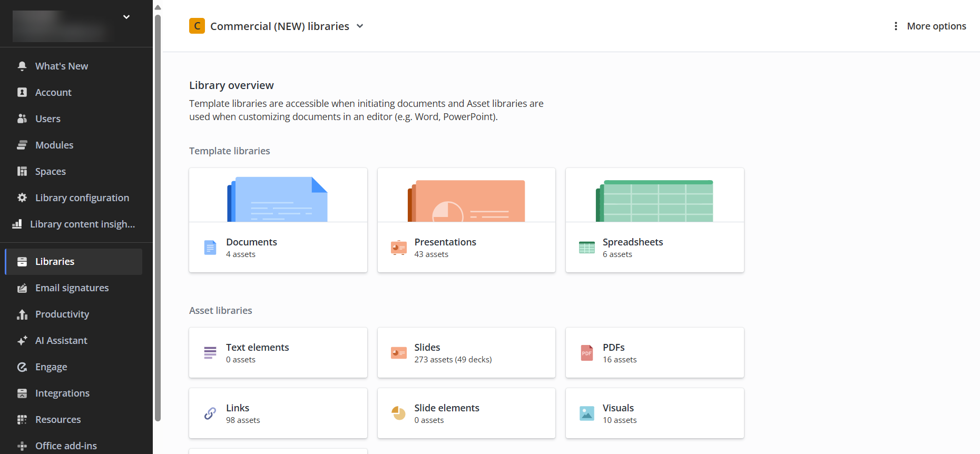Click the What's New bell icon

(x=22, y=66)
